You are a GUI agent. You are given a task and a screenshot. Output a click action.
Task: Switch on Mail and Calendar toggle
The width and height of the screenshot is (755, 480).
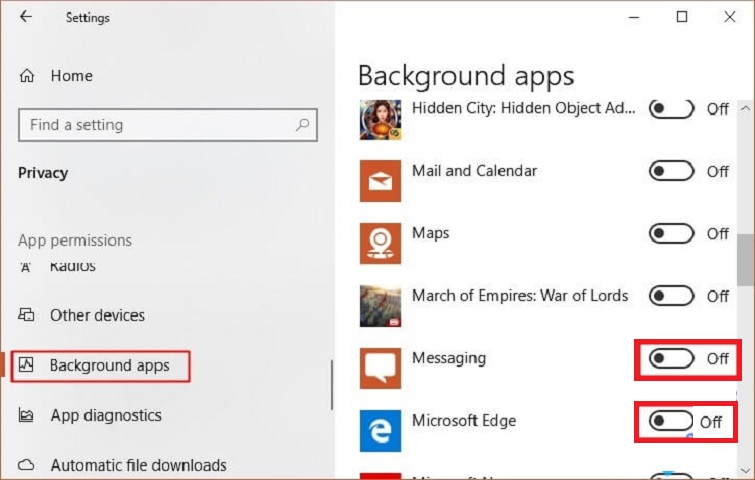[671, 171]
